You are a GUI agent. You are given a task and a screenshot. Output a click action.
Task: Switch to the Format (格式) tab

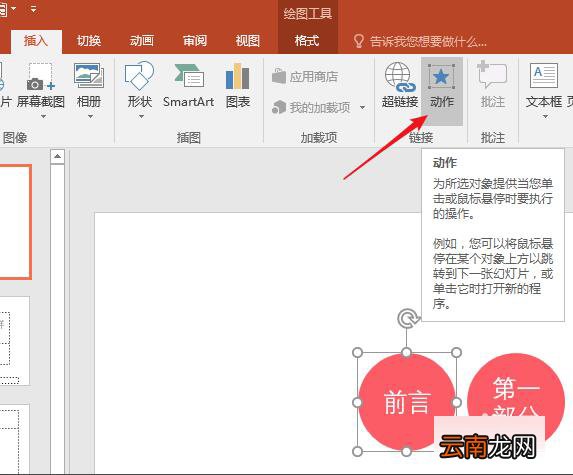click(x=307, y=41)
